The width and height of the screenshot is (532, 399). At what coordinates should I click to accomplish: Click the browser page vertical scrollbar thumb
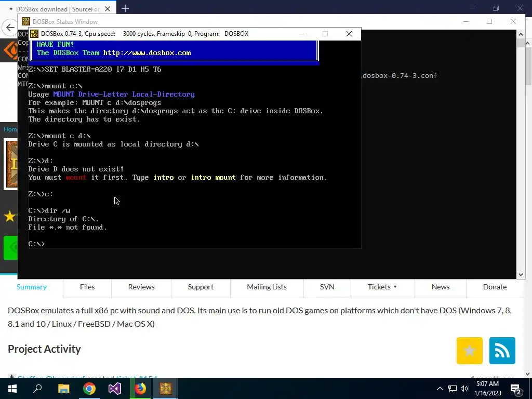[x=528, y=66]
